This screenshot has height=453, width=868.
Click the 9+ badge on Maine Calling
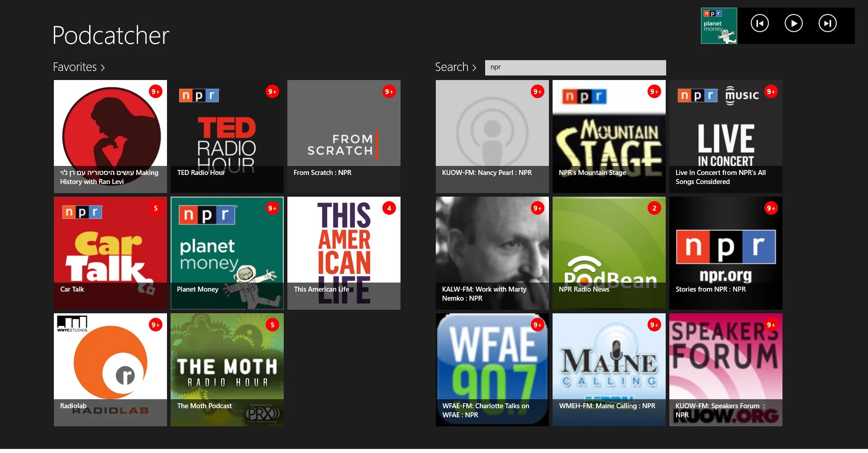tap(654, 325)
